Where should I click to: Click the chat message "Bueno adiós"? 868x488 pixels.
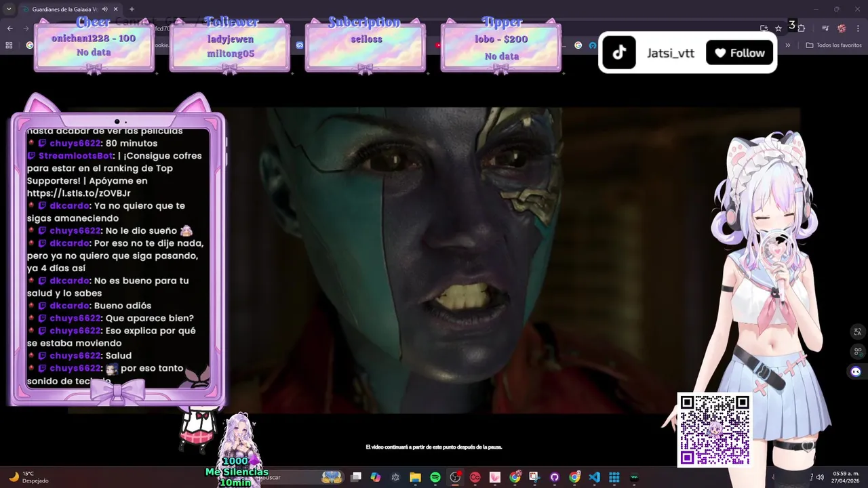tap(123, 306)
